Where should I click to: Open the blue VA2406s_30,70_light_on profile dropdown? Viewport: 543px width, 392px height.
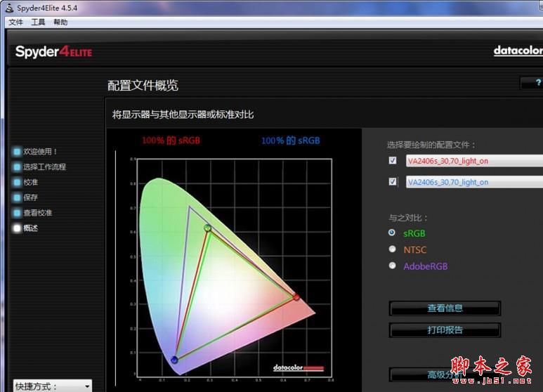474,182
